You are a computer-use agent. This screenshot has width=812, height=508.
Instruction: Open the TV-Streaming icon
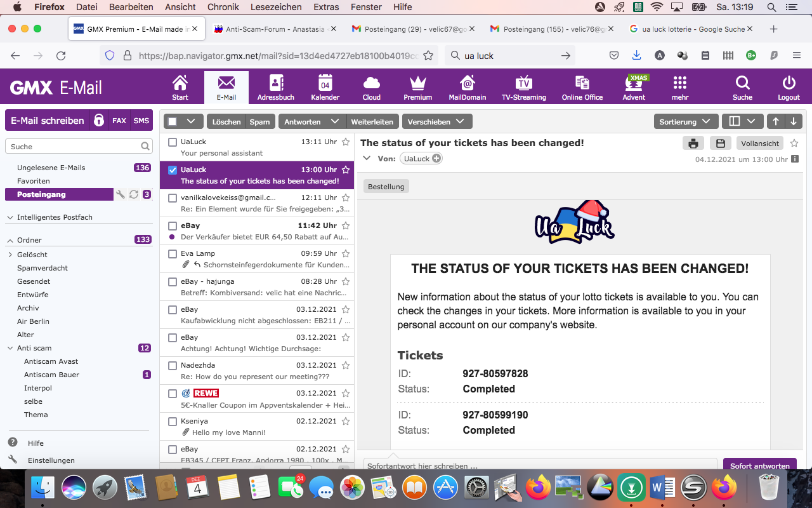[524, 88]
